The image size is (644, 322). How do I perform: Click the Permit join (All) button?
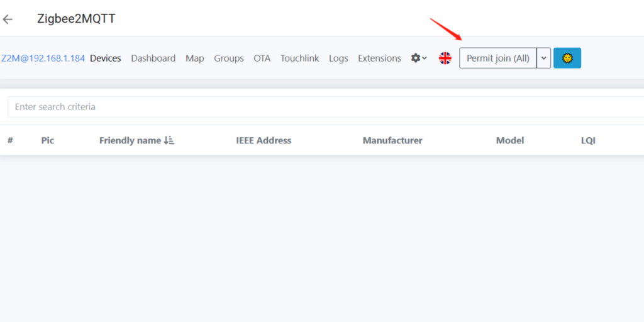[498, 58]
